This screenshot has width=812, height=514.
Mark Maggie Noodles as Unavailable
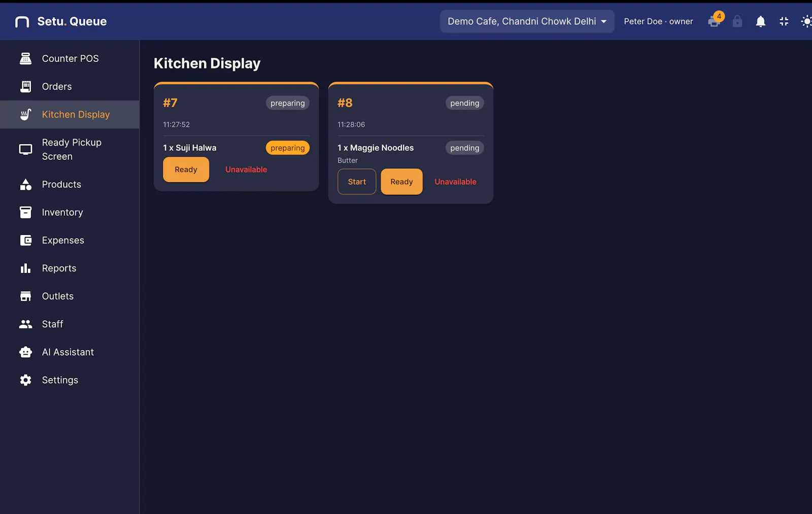coord(455,182)
